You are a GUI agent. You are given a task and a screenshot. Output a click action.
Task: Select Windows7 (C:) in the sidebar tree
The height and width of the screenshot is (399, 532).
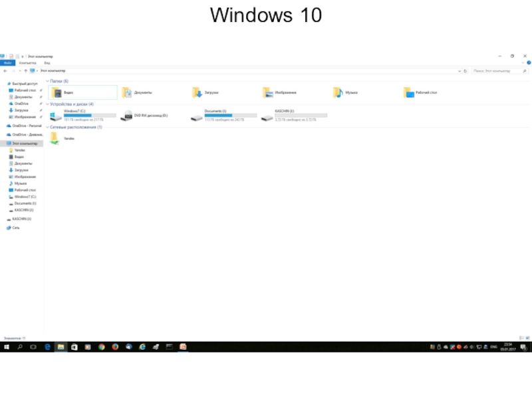[23, 197]
